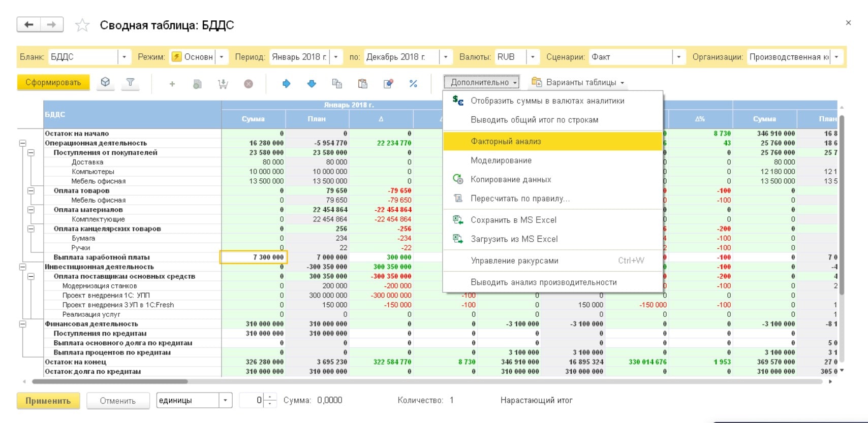Open the Валюты RUB dropdown
Viewport: 868px width, 423px height.
533,57
